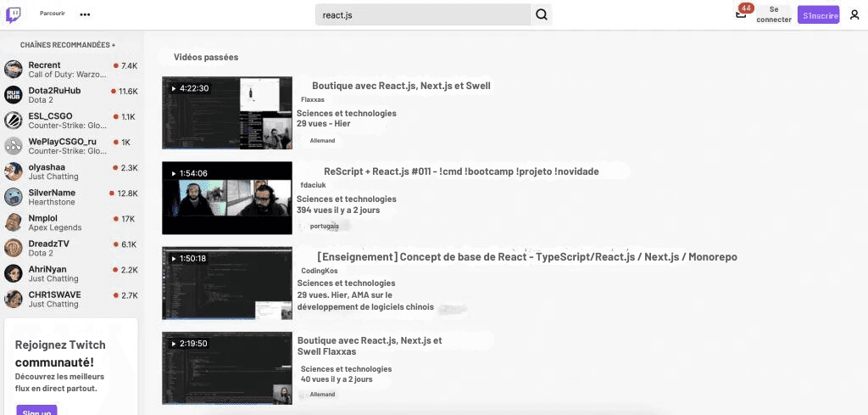
Task: Open the three-dots more menu
Action: click(85, 14)
